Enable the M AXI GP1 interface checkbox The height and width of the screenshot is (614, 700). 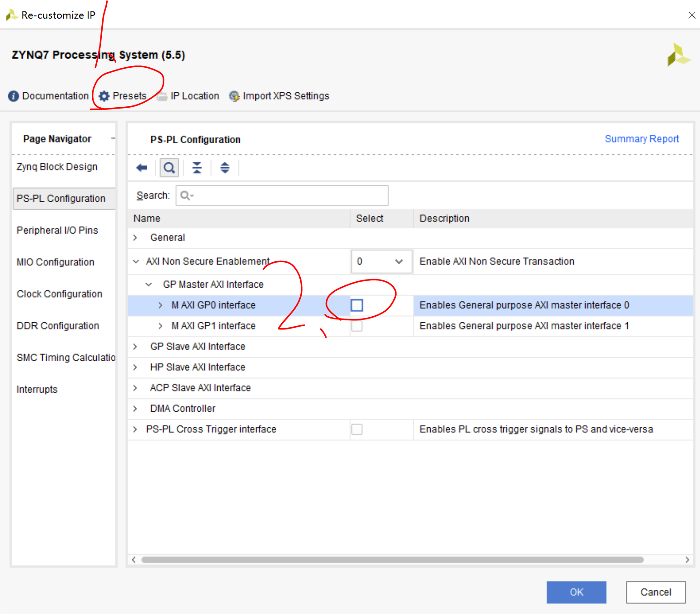[357, 326]
